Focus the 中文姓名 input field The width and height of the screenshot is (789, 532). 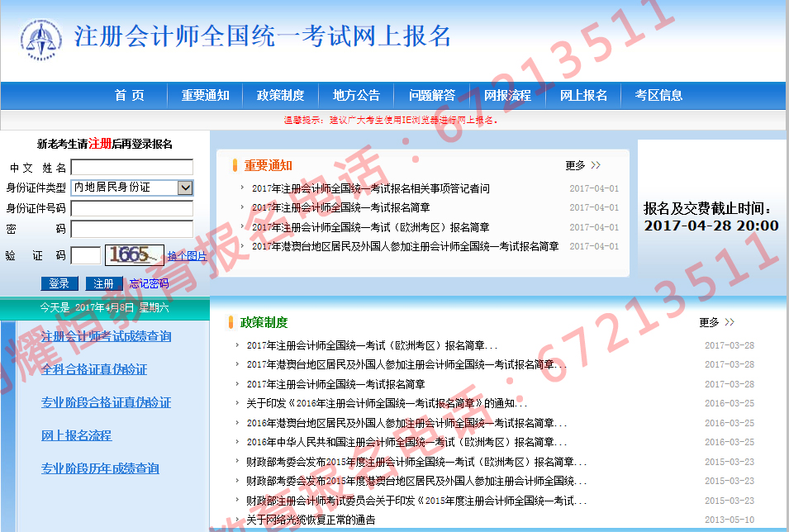pyautogui.click(x=131, y=168)
